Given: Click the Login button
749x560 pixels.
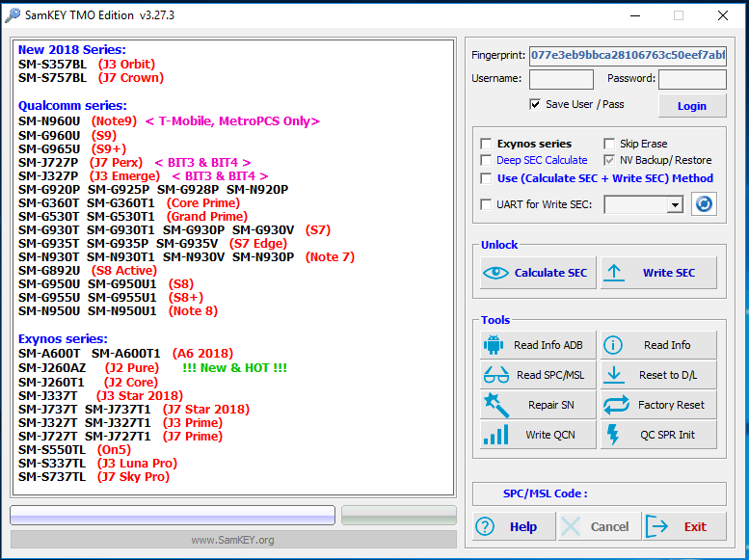Looking at the screenshot, I should pos(692,106).
